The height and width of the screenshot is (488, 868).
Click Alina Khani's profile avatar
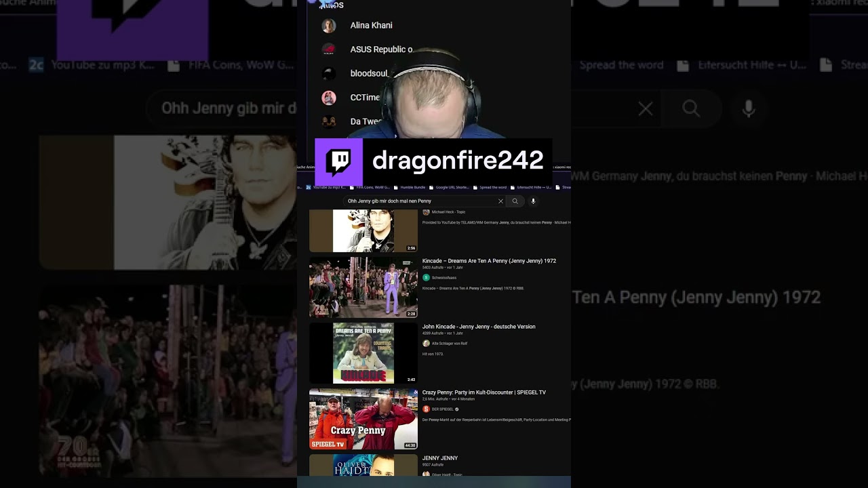[329, 26]
